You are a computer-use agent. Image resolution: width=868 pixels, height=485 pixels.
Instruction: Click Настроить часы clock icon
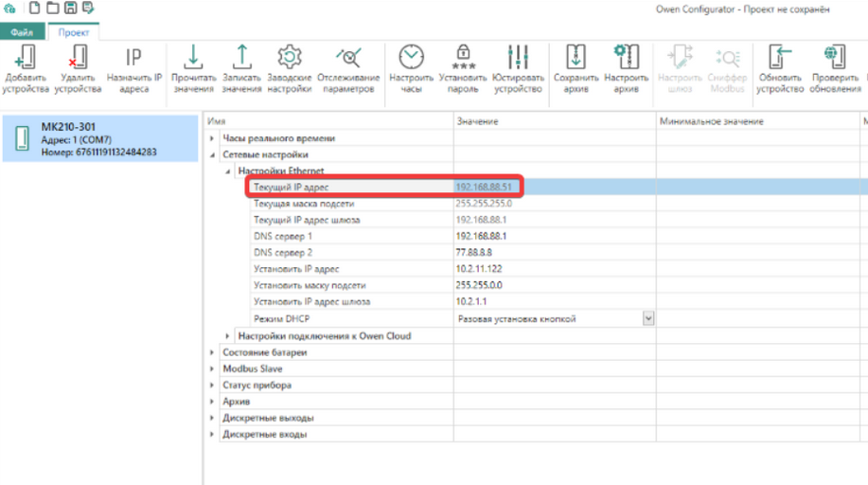[x=412, y=57]
